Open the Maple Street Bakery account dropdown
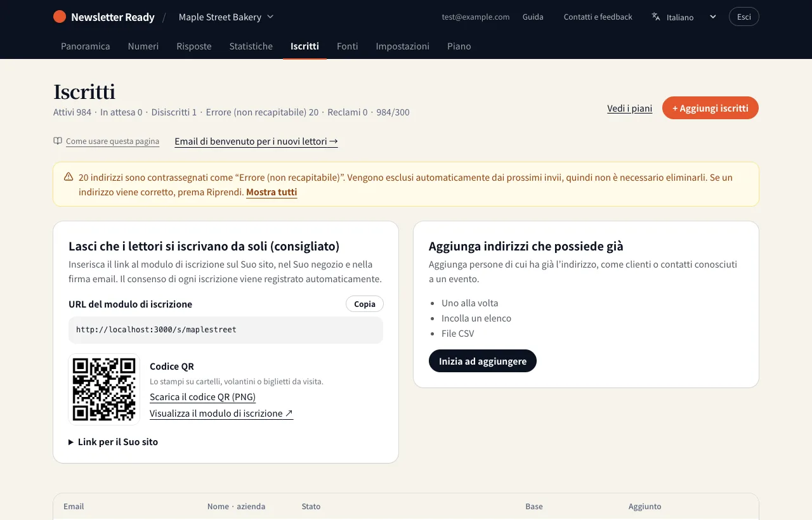 click(x=226, y=17)
